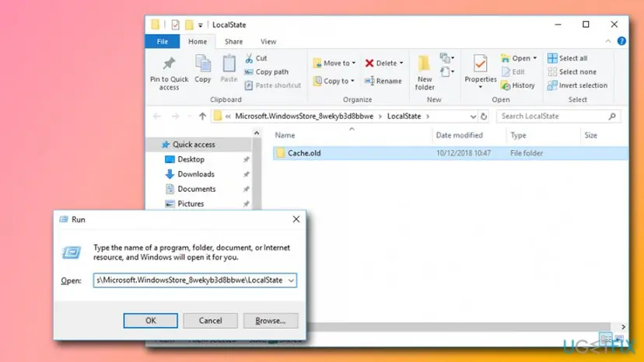Switch to the Share tab
The height and width of the screenshot is (362, 644).
pyautogui.click(x=233, y=41)
